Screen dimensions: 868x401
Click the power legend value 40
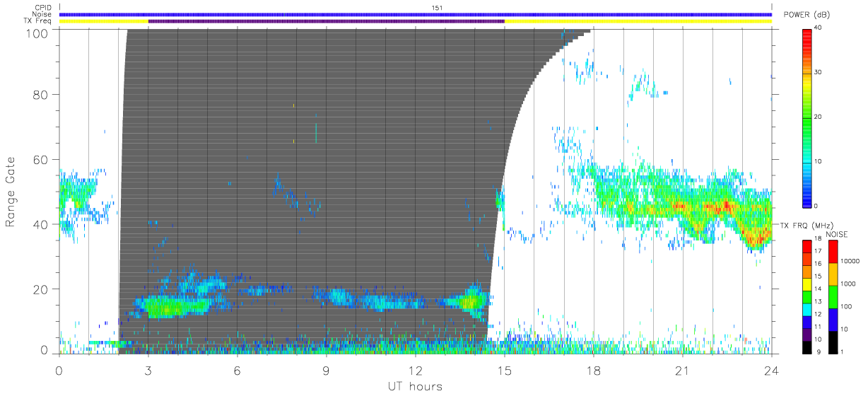[x=819, y=28]
